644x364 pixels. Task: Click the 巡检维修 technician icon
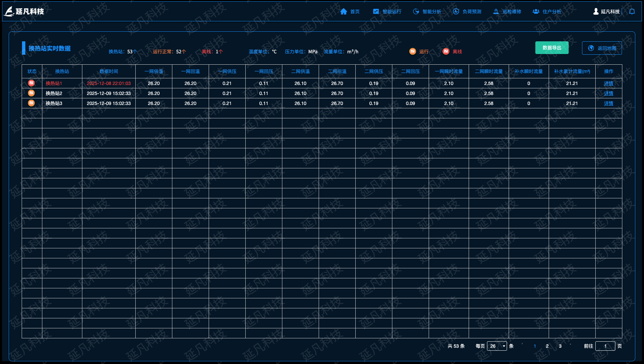[496, 12]
